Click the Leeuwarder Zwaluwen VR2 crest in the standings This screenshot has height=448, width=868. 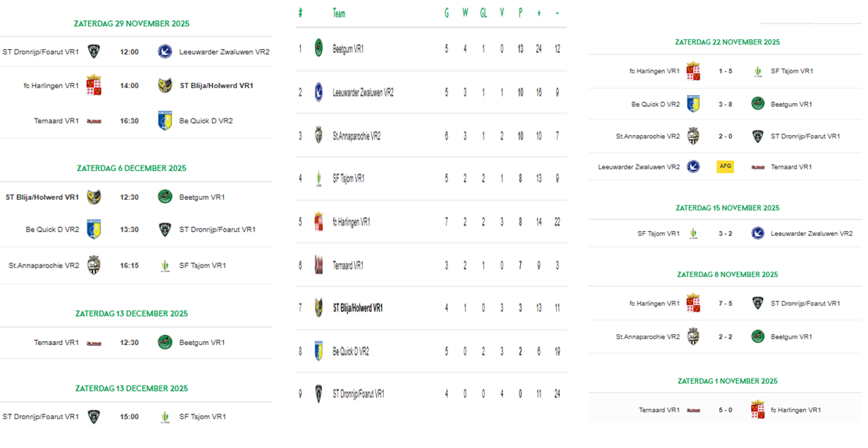tap(318, 92)
